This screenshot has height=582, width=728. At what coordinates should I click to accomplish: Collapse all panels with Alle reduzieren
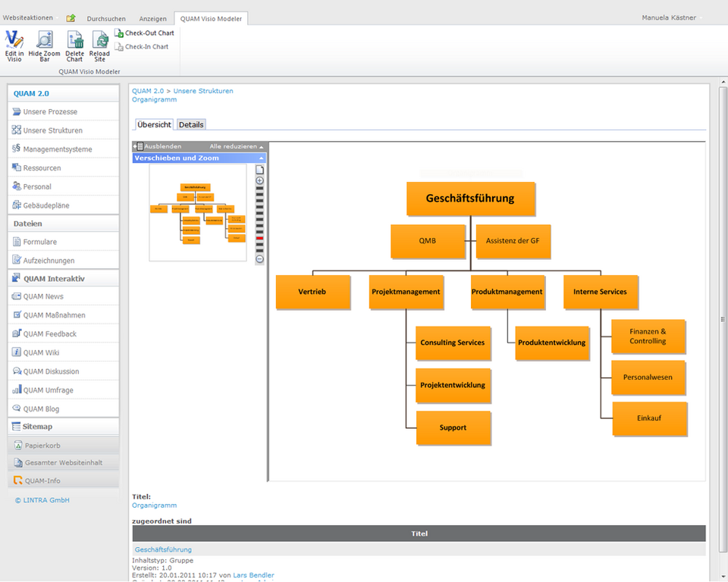pos(237,146)
